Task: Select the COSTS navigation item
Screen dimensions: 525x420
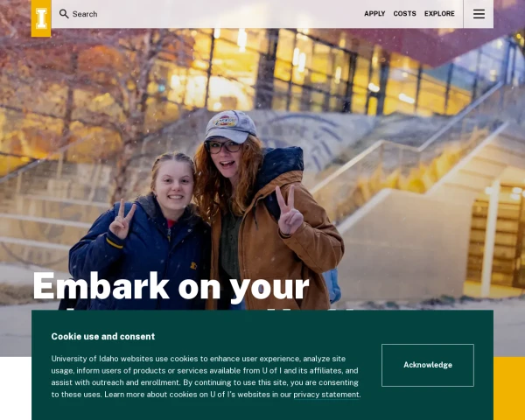Action: tap(404, 14)
